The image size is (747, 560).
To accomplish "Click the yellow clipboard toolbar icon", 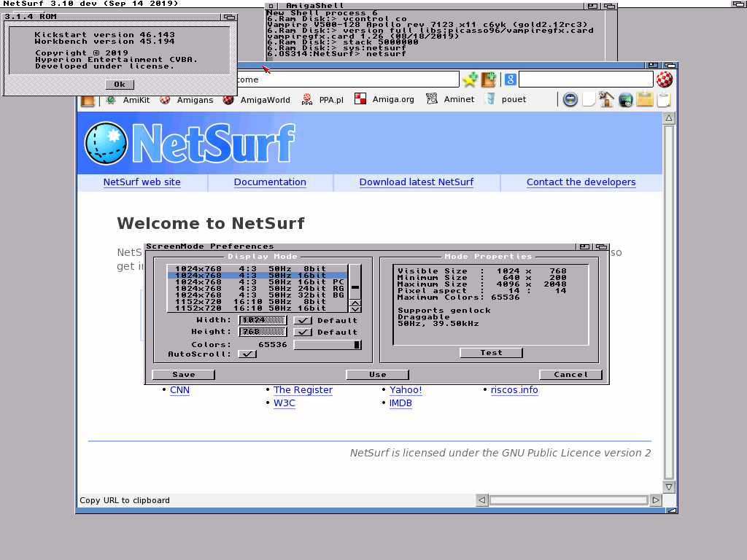I will click(x=645, y=99).
